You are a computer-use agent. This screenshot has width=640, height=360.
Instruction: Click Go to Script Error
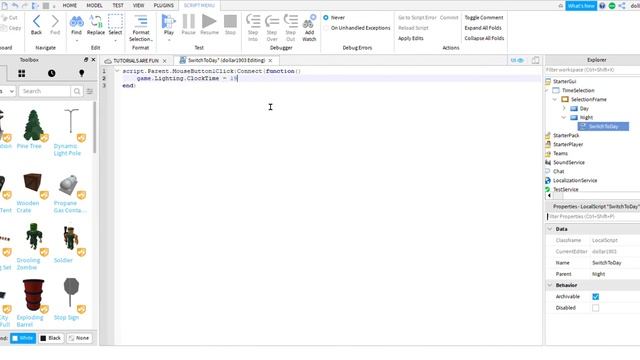tap(417, 18)
